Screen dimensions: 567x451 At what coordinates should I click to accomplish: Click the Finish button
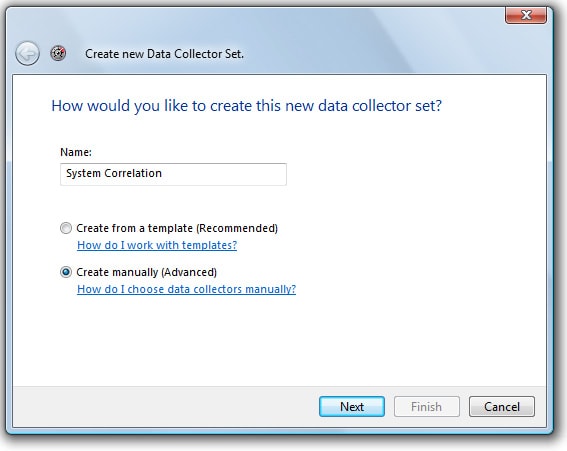(x=427, y=407)
